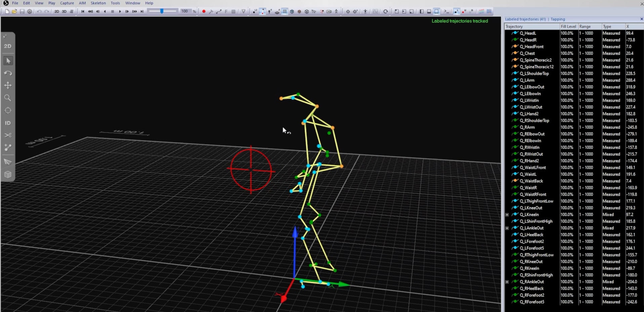Go to first frame
Screen dimensions: 644x312
83,11
